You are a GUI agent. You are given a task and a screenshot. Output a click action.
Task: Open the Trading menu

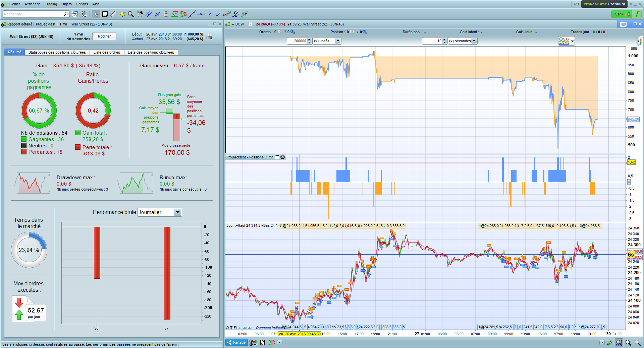click(x=51, y=4)
